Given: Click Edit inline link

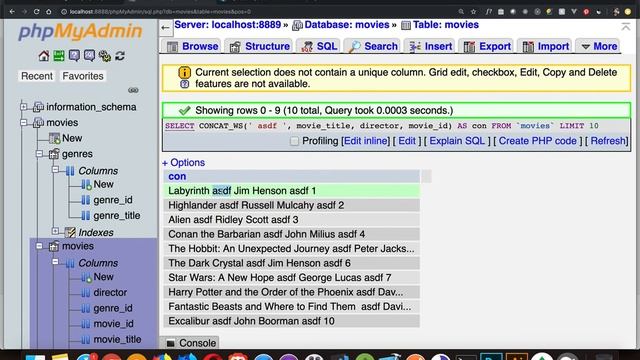Looking at the screenshot, I should [x=366, y=141].
